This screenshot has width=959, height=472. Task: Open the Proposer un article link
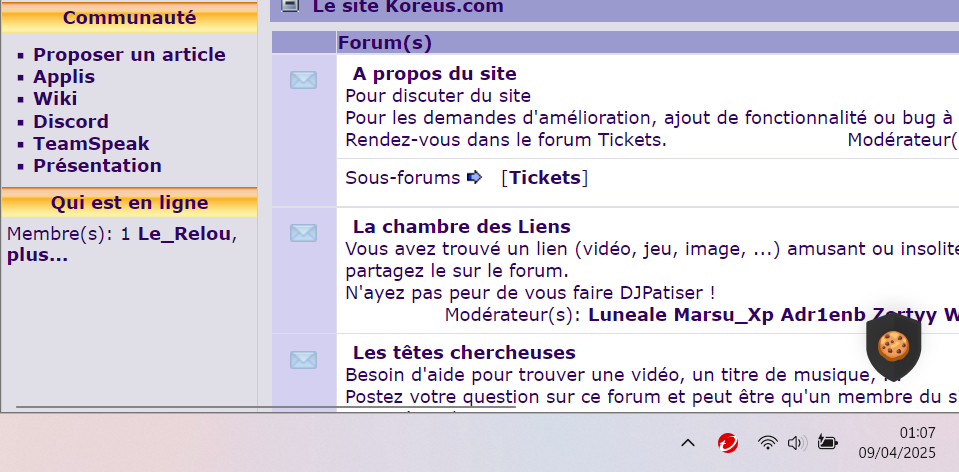click(x=129, y=55)
